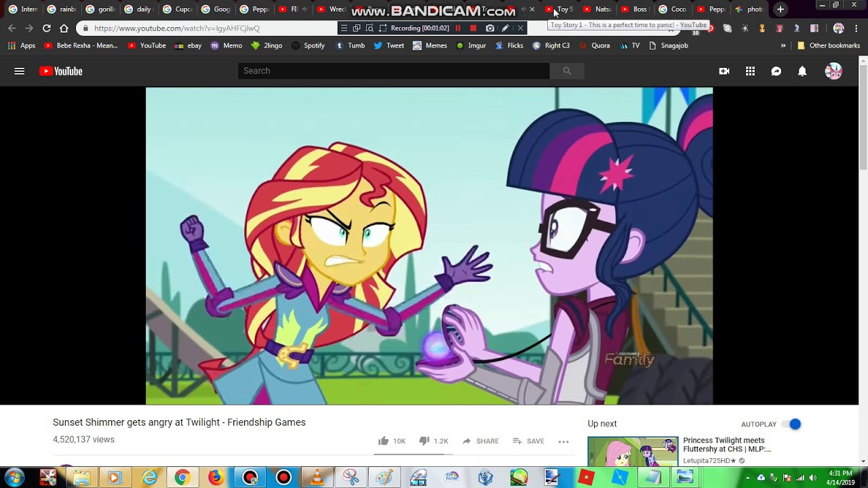Switch to the Toy Story YouTube tab
The width and height of the screenshot is (868, 488).
click(x=559, y=9)
